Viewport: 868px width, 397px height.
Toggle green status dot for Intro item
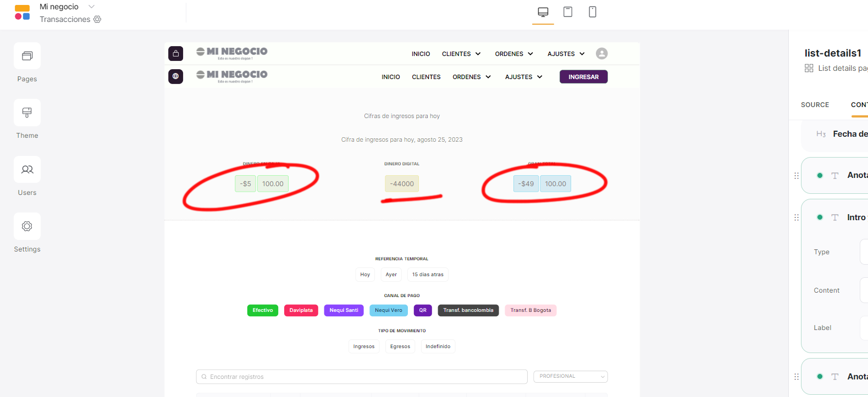pos(820,217)
